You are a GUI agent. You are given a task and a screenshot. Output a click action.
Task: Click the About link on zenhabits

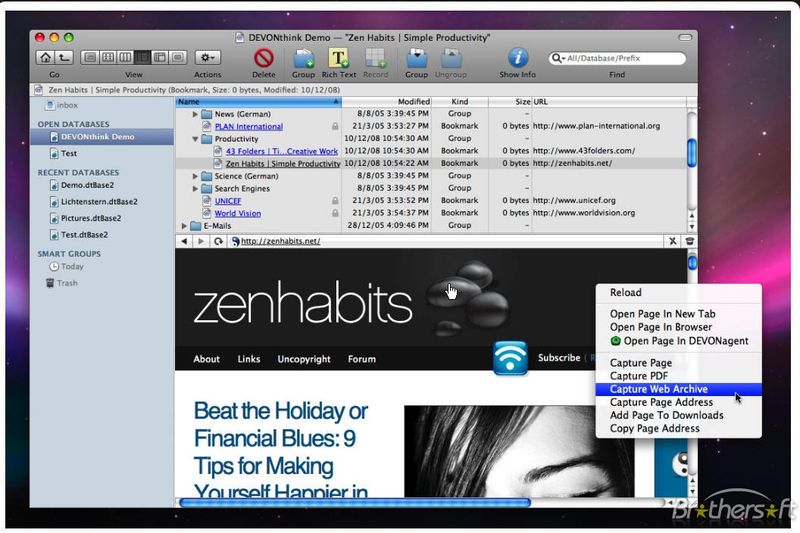coord(206,359)
